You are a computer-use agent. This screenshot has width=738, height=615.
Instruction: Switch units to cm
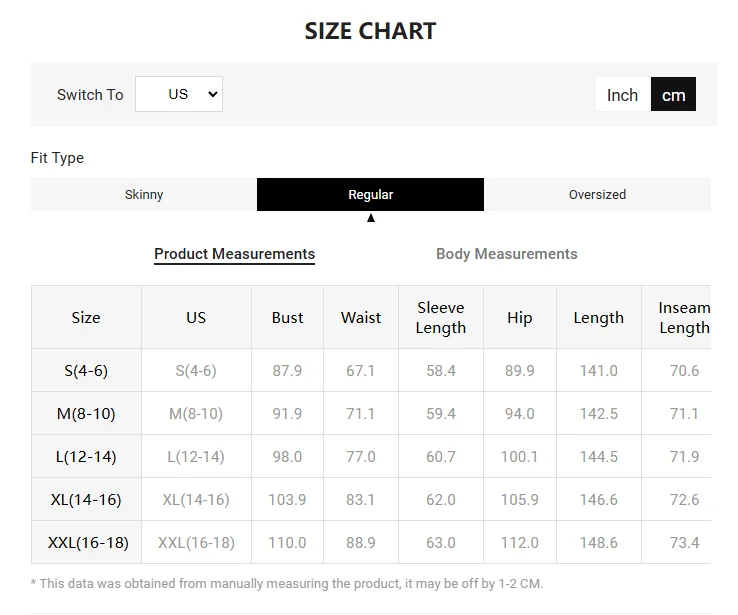tap(673, 95)
